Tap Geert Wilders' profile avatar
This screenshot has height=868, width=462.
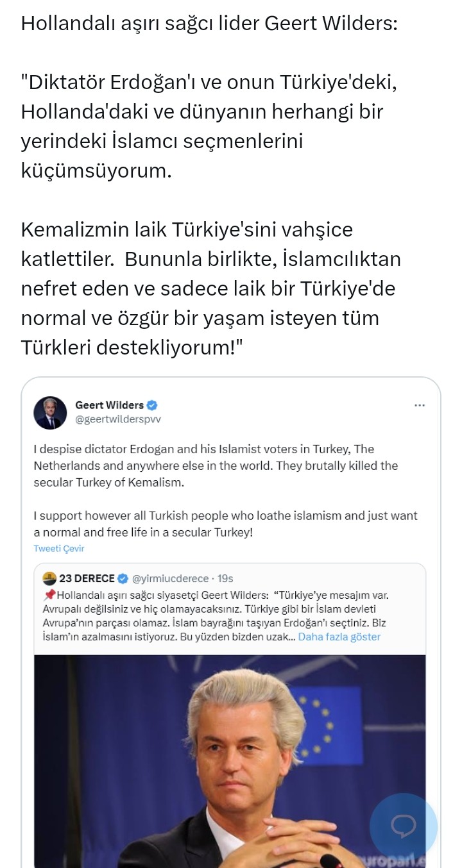pos(50,412)
